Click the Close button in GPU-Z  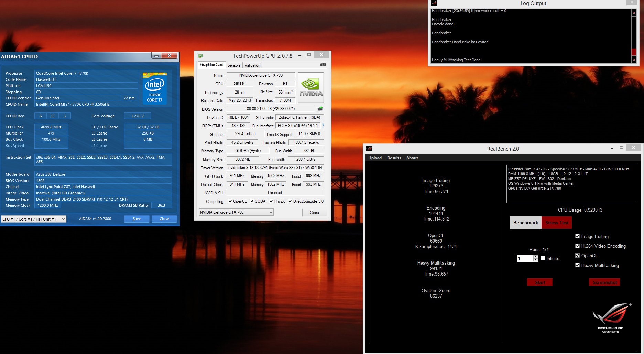(314, 212)
